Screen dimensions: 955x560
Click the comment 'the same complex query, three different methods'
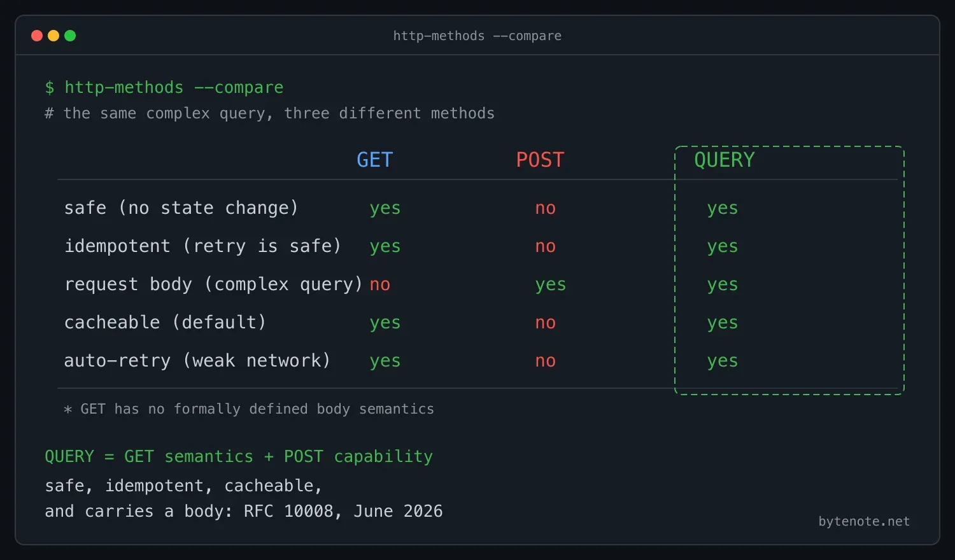(279, 113)
